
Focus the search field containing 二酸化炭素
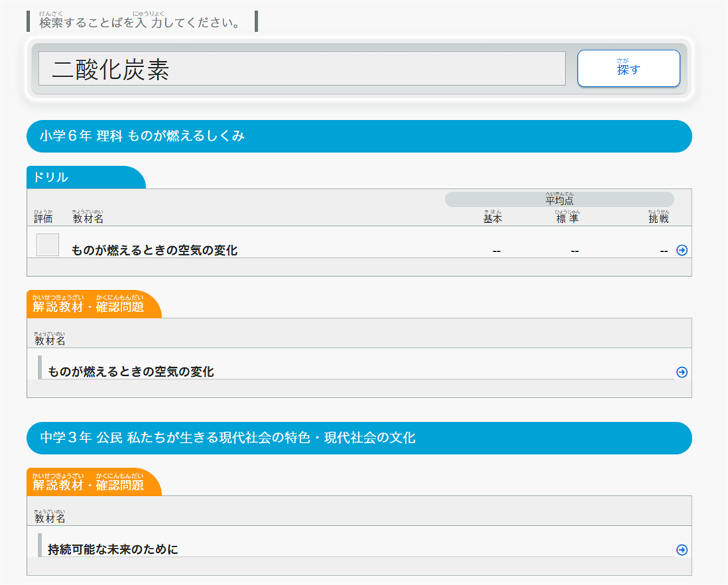coord(301,69)
